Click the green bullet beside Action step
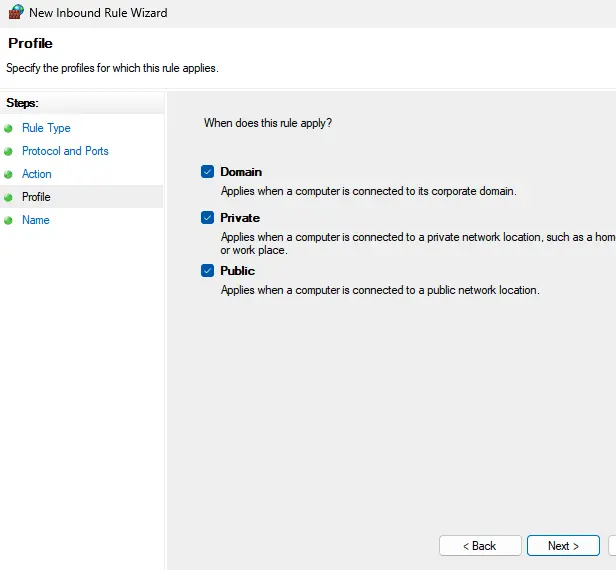The image size is (616, 570). coord(9,174)
